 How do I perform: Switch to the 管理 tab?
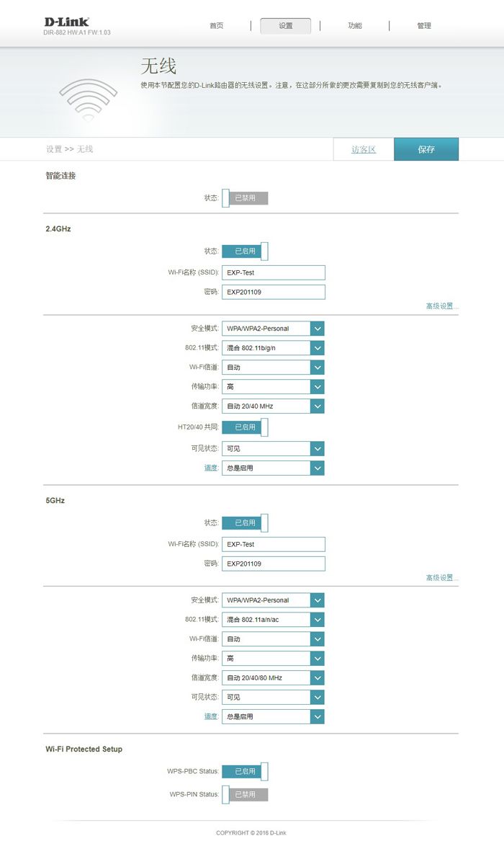point(424,25)
